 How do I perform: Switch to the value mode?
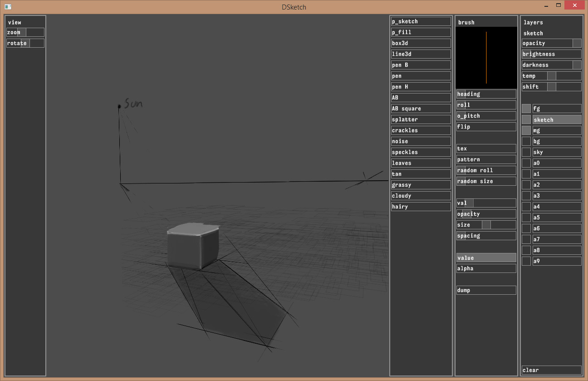[x=486, y=257]
